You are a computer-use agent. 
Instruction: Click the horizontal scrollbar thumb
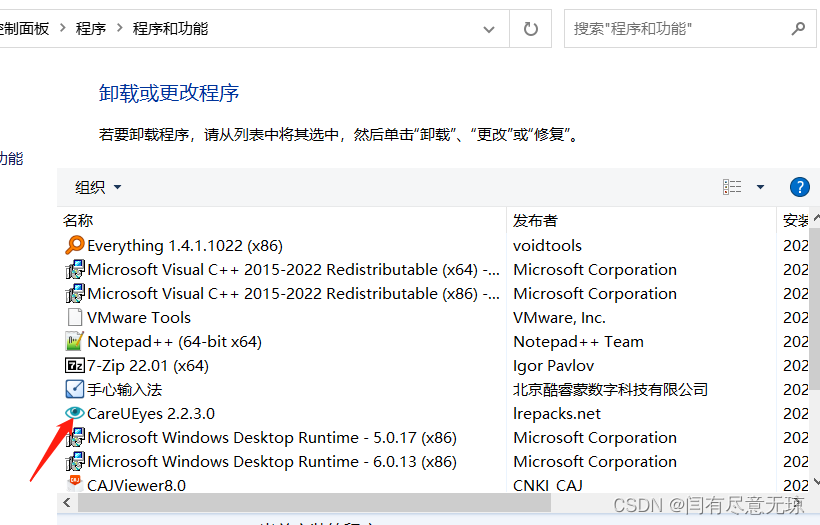click(314, 503)
